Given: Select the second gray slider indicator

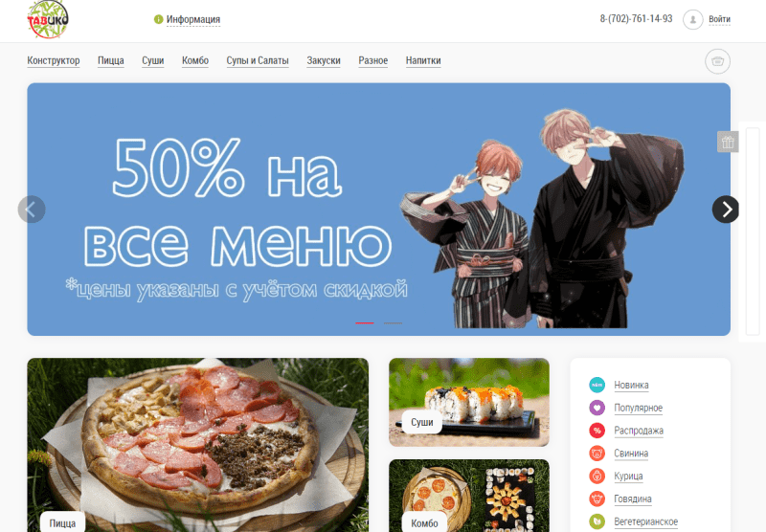Looking at the screenshot, I should coord(393,323).
